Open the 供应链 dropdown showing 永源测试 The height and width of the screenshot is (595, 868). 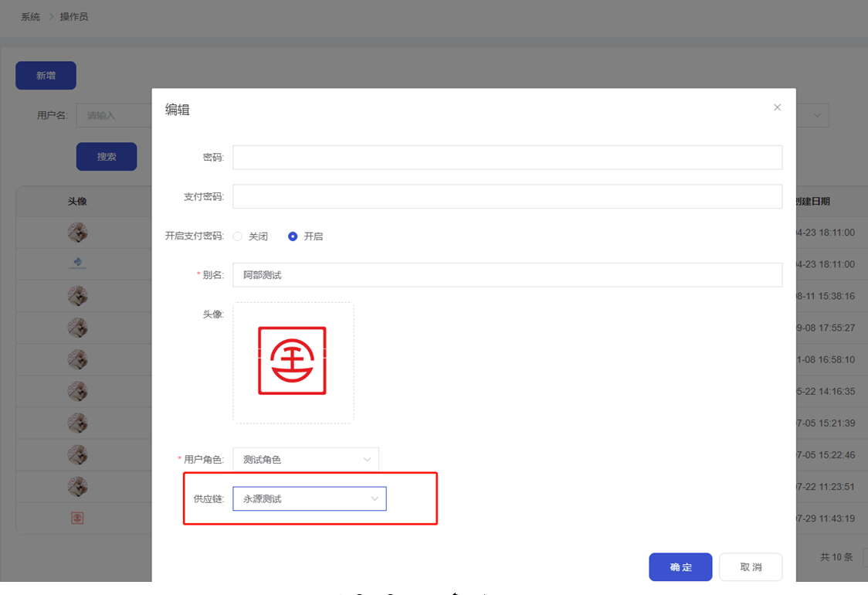click(309, 499)
